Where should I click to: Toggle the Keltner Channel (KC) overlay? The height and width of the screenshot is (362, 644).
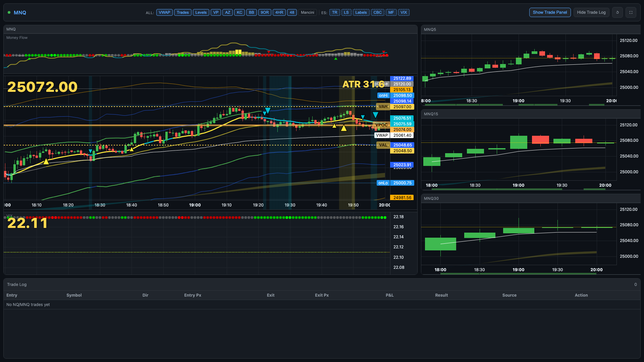pos(239,12)
